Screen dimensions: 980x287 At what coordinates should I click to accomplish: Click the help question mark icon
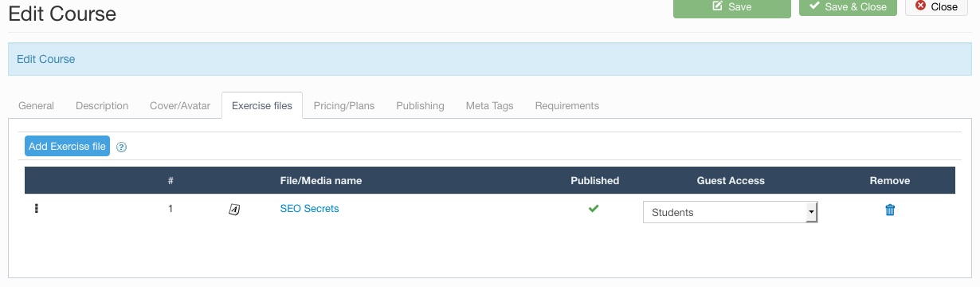click(122, 147)
